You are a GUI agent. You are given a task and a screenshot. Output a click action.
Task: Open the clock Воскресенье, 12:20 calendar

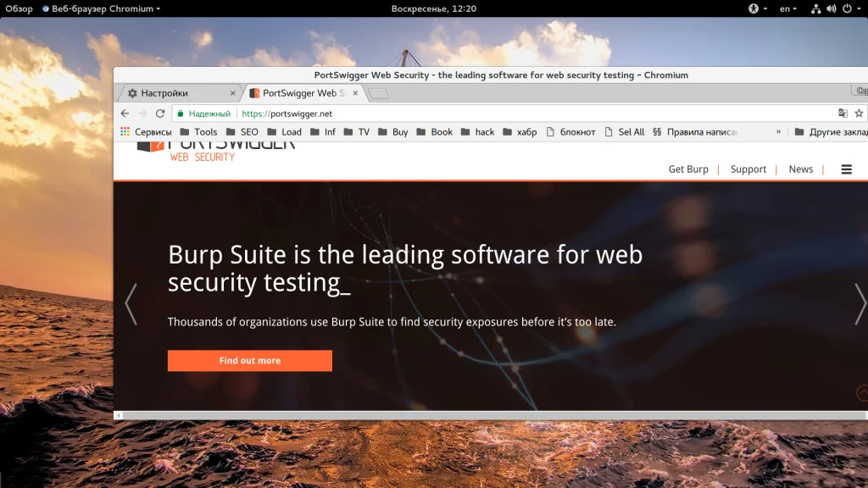point(433,8)
